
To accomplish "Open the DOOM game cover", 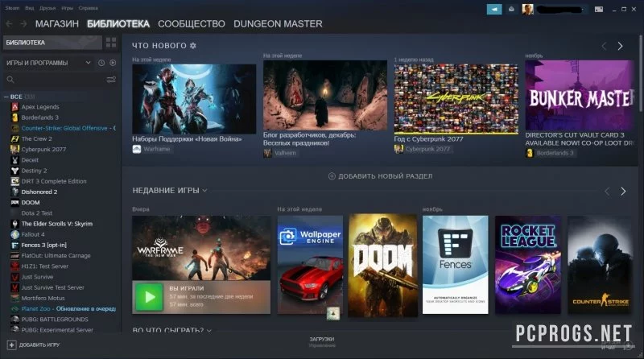I will 382,265.
